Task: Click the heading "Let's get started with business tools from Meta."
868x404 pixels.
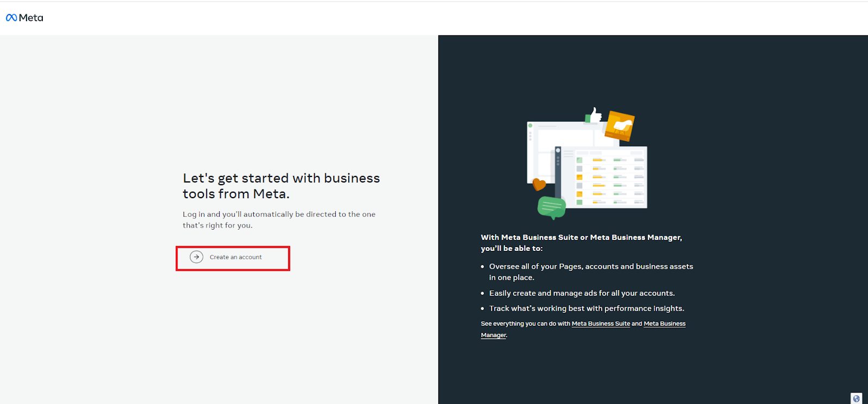Action: [x=281, y=186]
